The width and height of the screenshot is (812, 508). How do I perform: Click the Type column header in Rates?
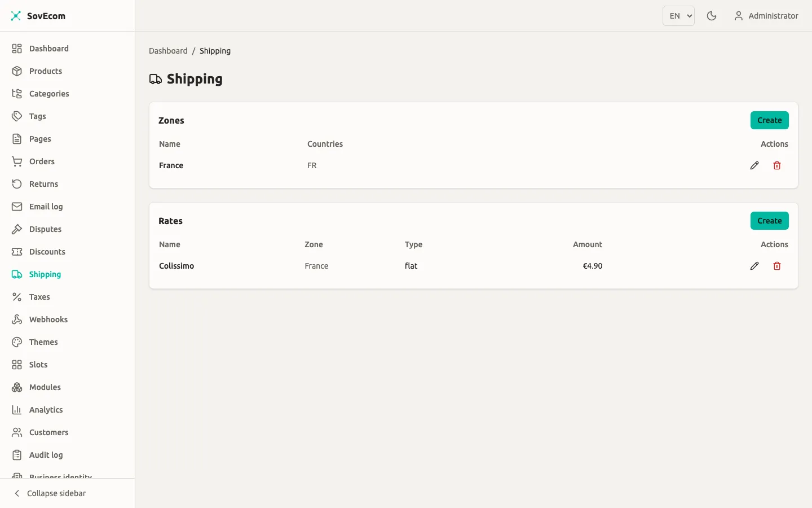click(x=413, y=244)
